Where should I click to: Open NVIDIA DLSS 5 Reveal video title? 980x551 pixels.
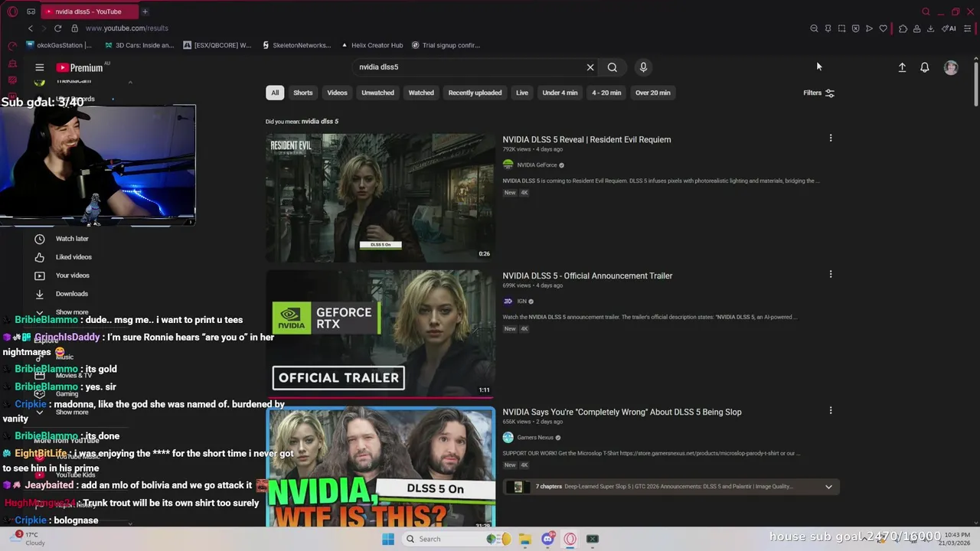point(586,139)
